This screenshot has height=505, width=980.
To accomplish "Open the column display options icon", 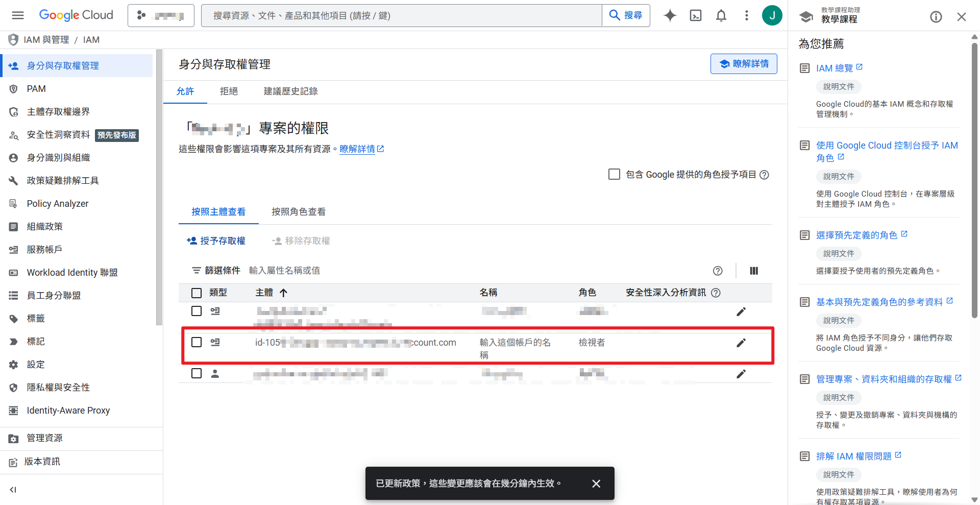I will pyautogui.click(x=754, y=271).
